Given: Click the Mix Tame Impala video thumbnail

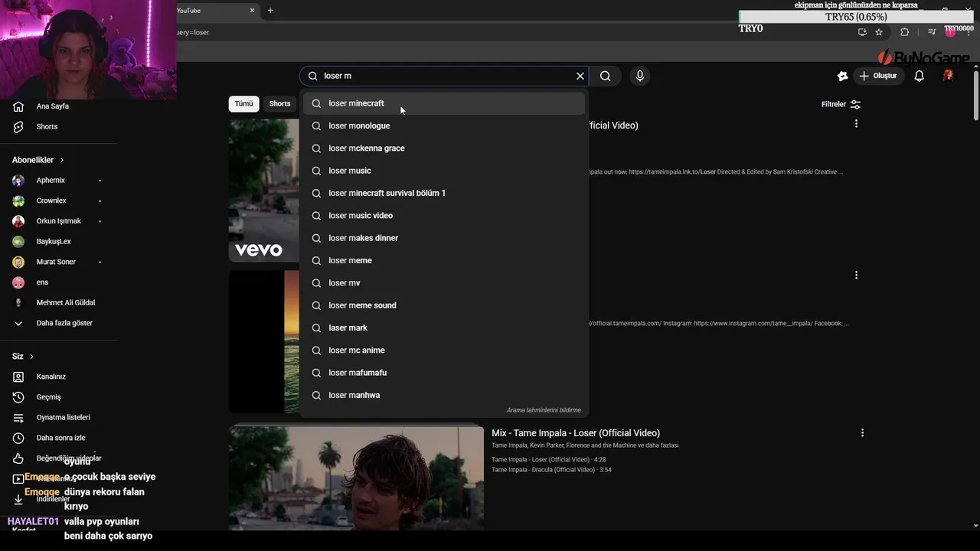Looking at the screenshot, I should (356, 478).
